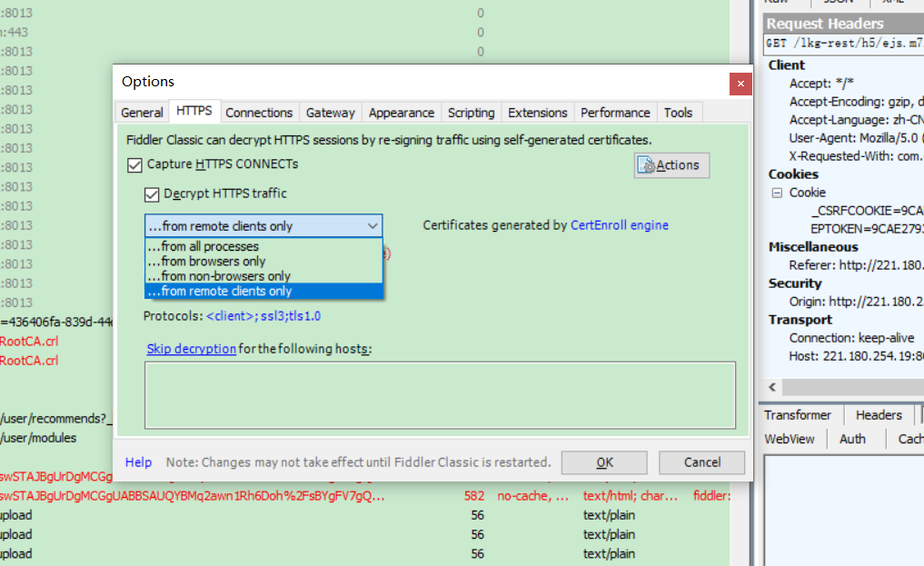This screenshot has height=566, width=924.
Task: Open the WebView response tab
Action: coord(790,439)
